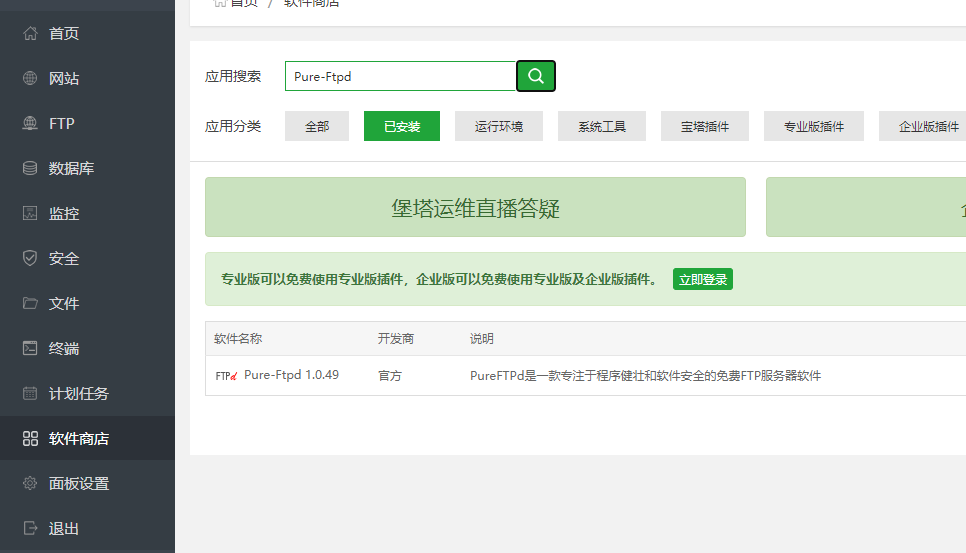The width and height of the screenshot is (966, 553).
Task: Switch to 专业版插件 category
Action: tap(814, 126)
